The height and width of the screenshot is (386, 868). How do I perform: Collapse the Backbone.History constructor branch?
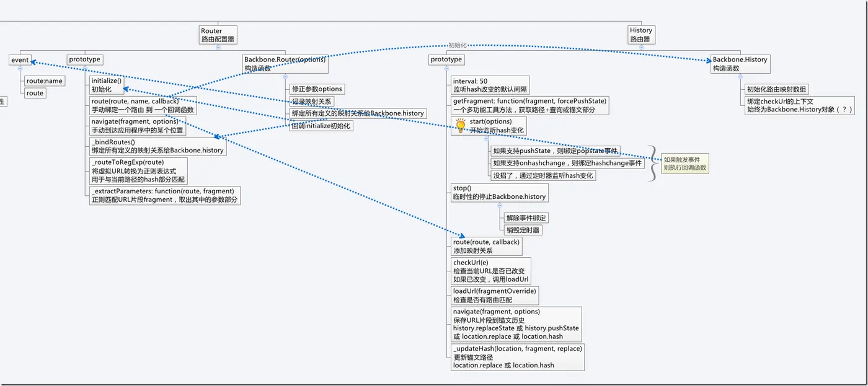pyautogui.click(x=740, y=77)
